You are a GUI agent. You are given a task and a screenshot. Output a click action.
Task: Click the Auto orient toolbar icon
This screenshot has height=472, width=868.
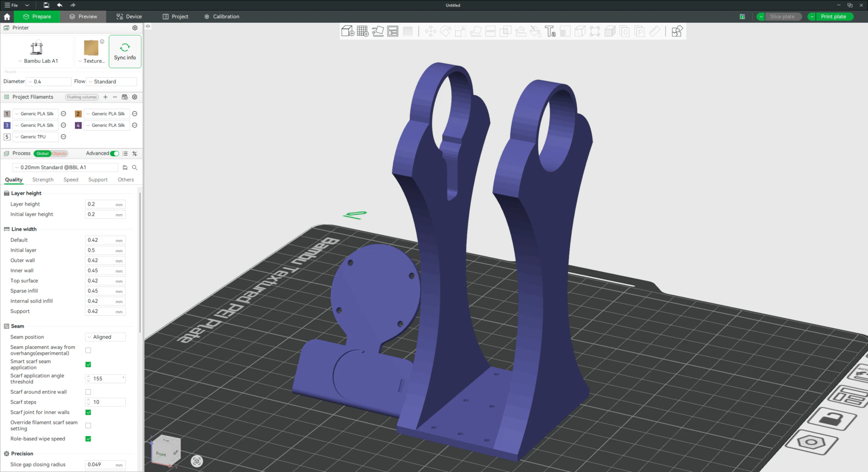[x=378, y=31]
